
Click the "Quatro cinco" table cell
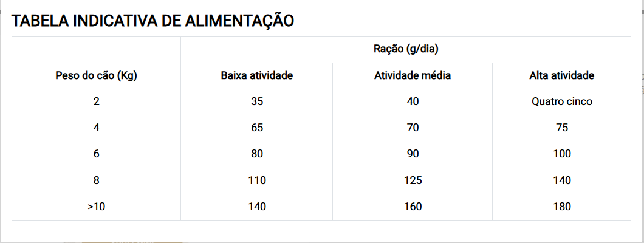pyautogui.click(x=562, y=101)
